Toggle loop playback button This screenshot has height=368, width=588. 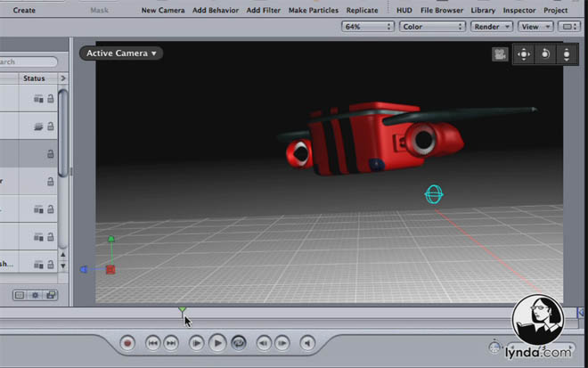coord(239,343)
